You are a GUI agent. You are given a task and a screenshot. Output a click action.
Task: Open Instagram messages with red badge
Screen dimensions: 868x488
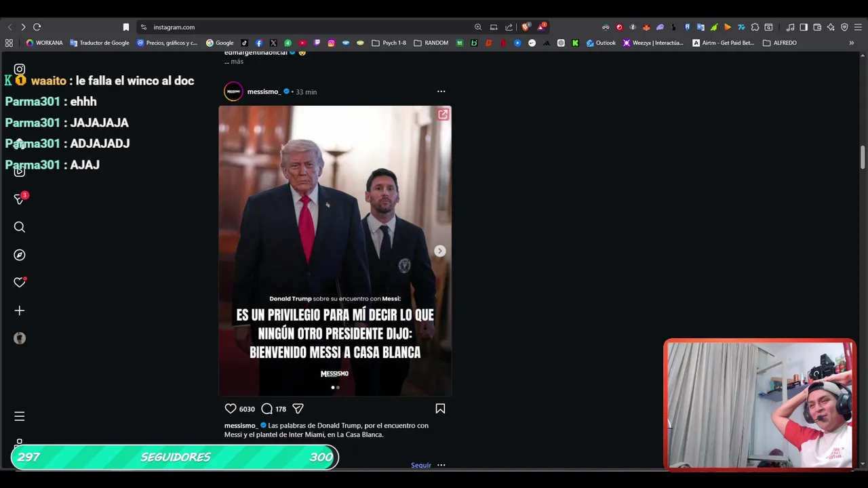[20, 199]
